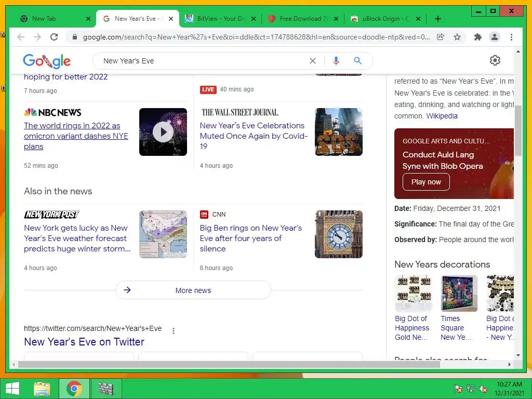
Task: Open Big Dot of Happiness Gold decoration
Action: (414, 308)
